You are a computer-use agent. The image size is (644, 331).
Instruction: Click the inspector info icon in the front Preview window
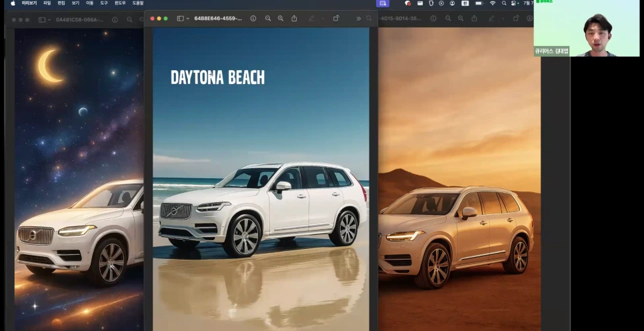click(253, 19)
